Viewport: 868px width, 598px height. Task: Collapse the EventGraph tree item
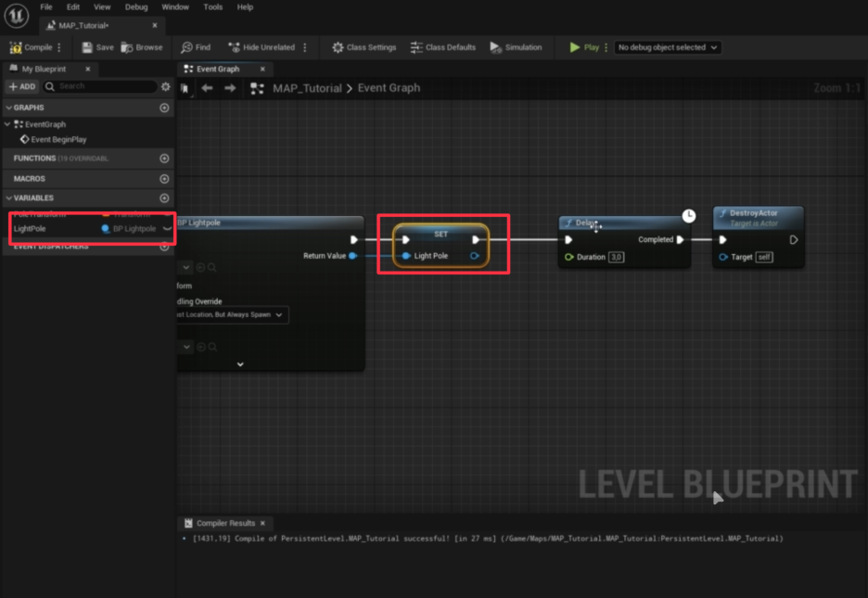pyautogui.click(x=7, y=124)
